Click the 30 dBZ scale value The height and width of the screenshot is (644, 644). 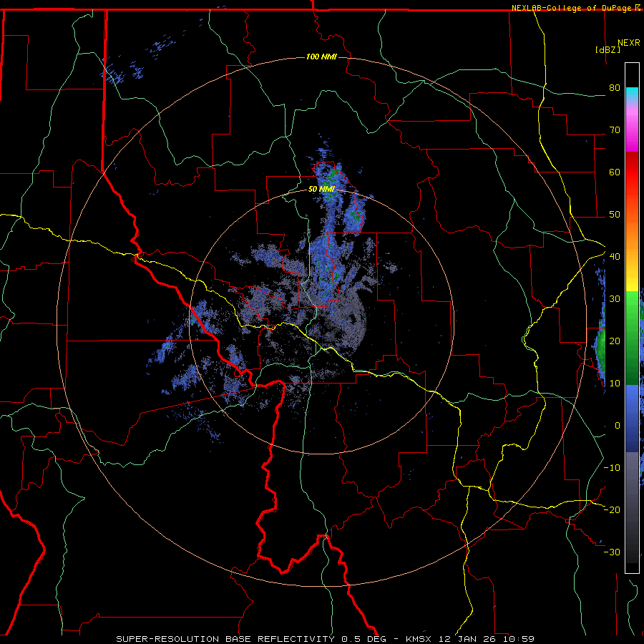pos(615,298)
